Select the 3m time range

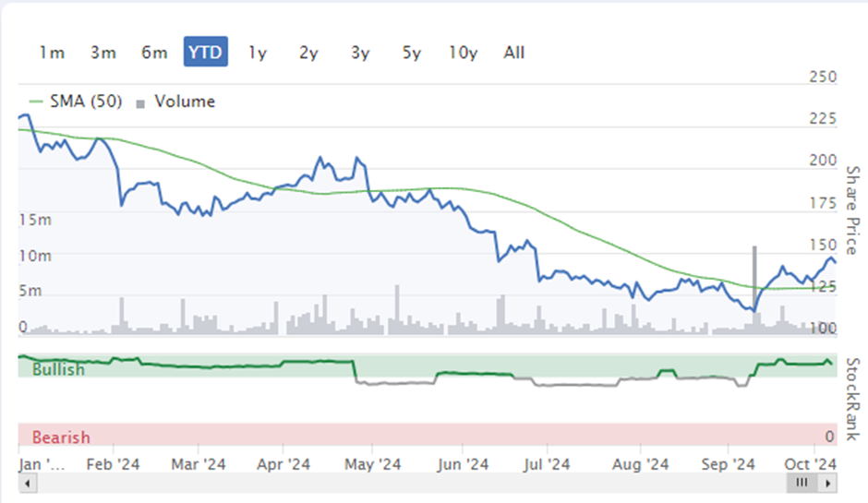coord(103,53)
